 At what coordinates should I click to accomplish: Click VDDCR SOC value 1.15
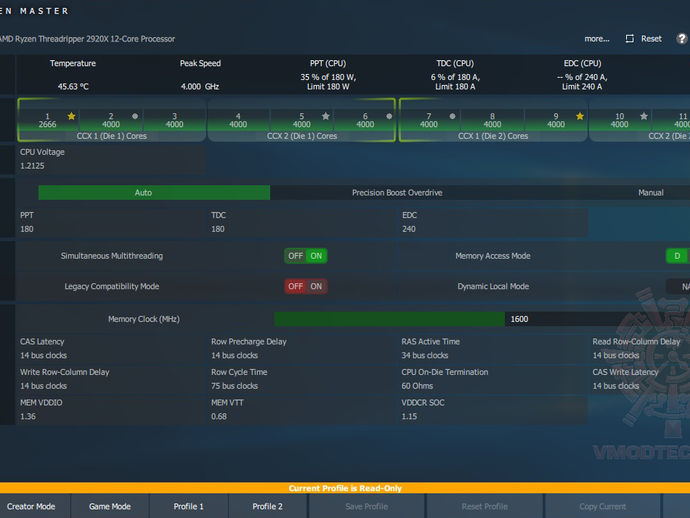tap(409, 416)
